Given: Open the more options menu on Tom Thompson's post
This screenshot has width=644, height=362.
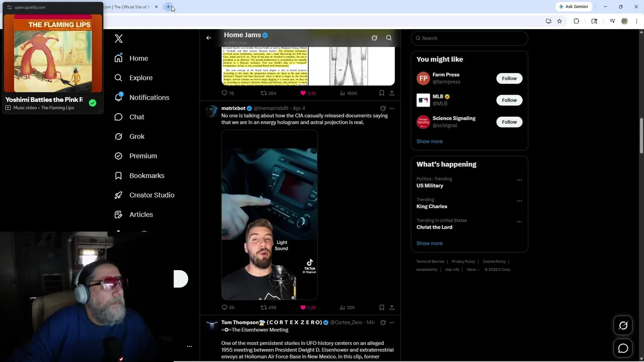Looking at the screenshot, I should [392, 322].
